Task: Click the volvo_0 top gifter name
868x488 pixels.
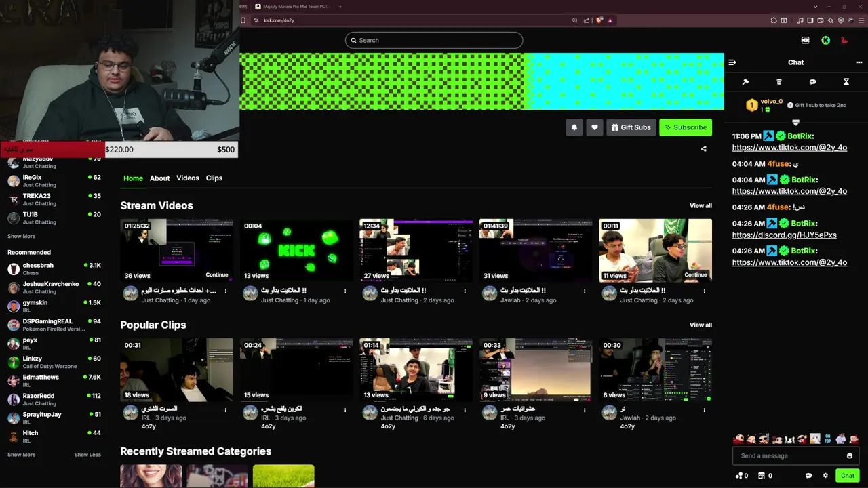Action: (772, 102)
